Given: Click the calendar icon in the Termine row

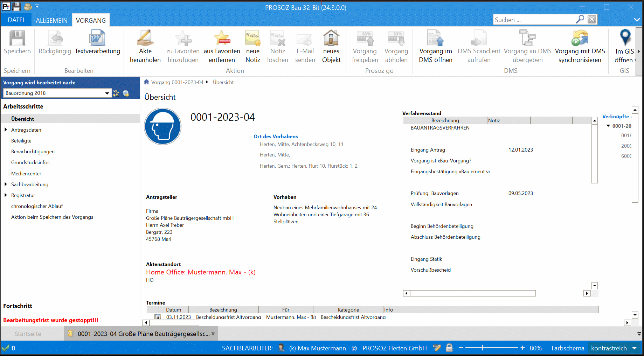Looking at the screenshot, I should point(158,317).
